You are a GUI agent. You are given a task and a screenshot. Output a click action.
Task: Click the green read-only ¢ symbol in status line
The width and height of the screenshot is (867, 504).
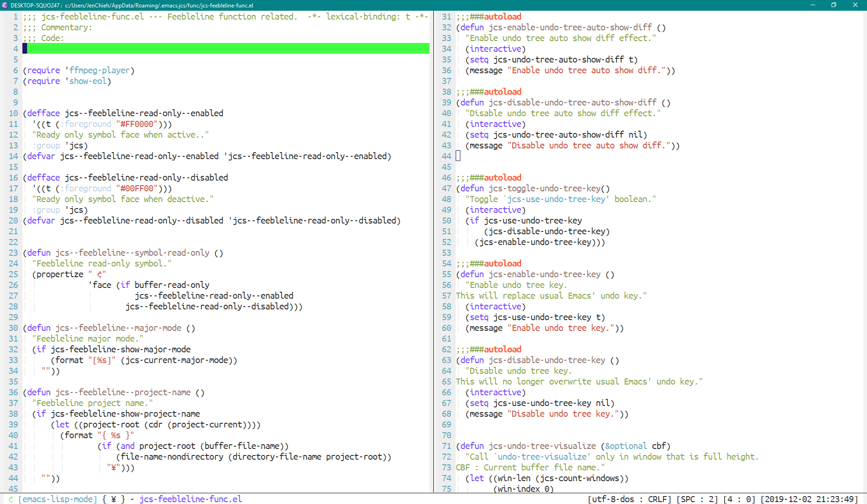click(x=11, y=499)
